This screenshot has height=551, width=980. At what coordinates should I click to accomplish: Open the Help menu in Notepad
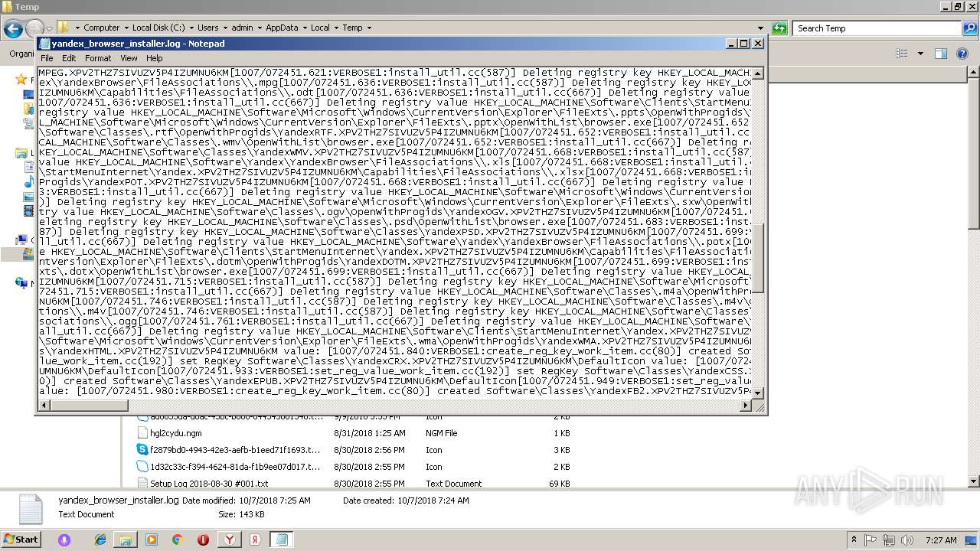[155, 58]
